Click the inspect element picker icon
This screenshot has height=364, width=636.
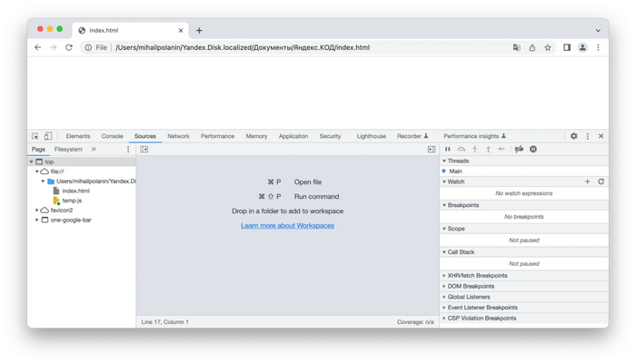tap(35, 136)
